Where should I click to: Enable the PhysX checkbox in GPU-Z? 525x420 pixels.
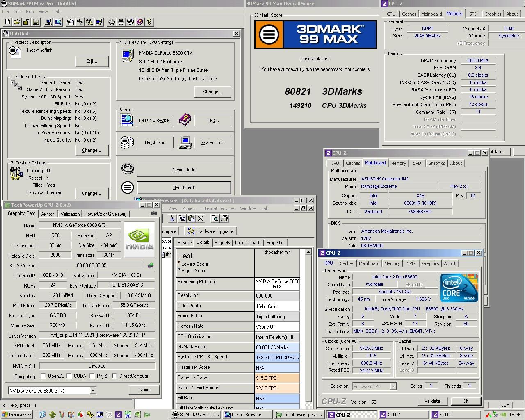(92, 376)
